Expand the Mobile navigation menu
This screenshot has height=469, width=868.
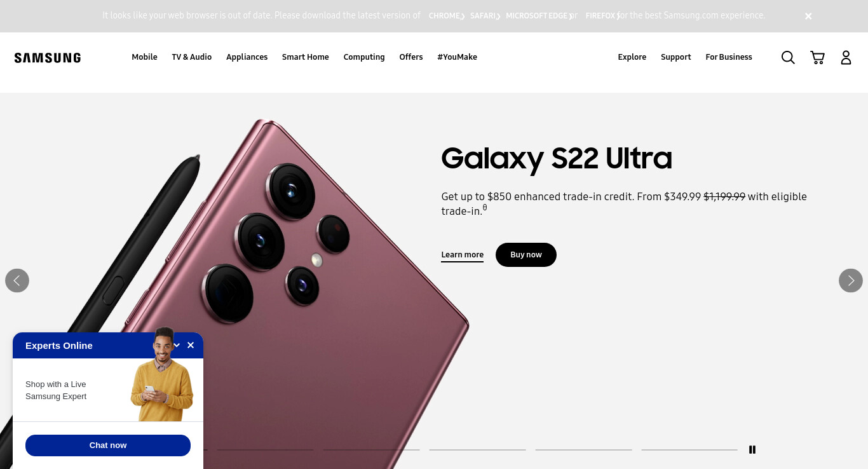(x=144, y=57)
